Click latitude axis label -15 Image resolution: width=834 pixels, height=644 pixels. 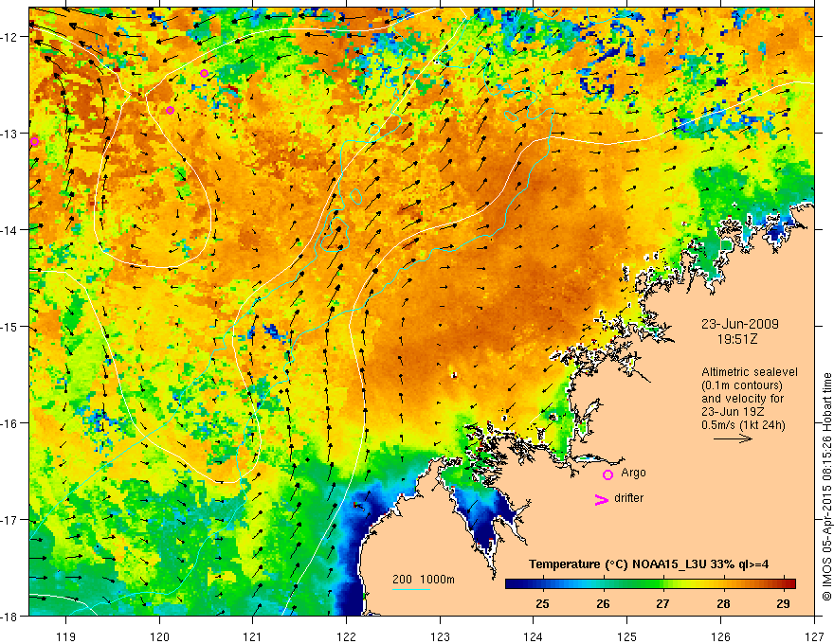pyautogui.click(x=10, y=327)
